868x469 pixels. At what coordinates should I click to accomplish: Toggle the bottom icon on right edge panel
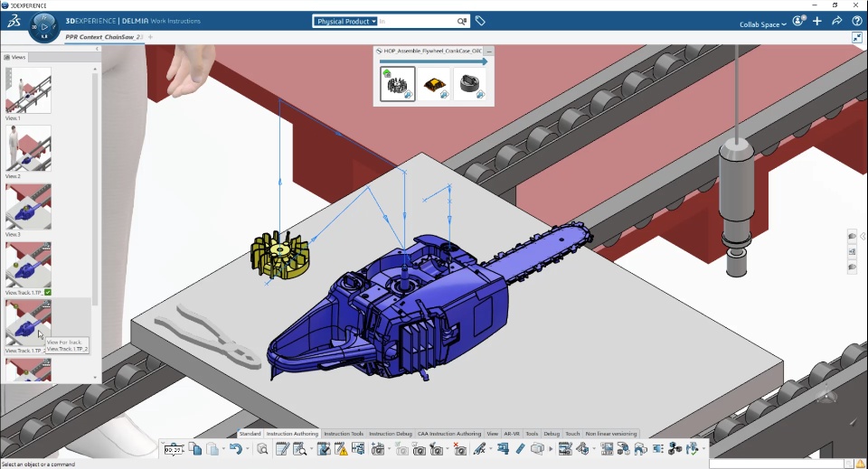(852, 267)
